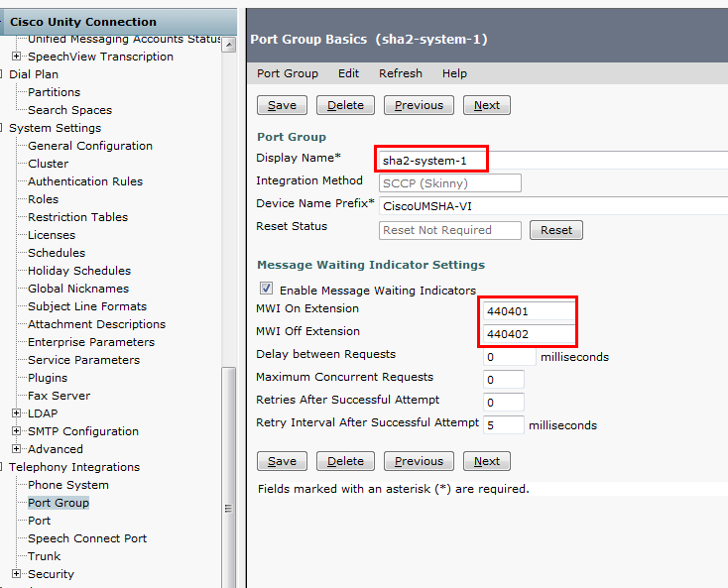The width and height of the screenshot is (728, 588).
Task: Open Search Spaces in the tree
Action: coord(69,110)
